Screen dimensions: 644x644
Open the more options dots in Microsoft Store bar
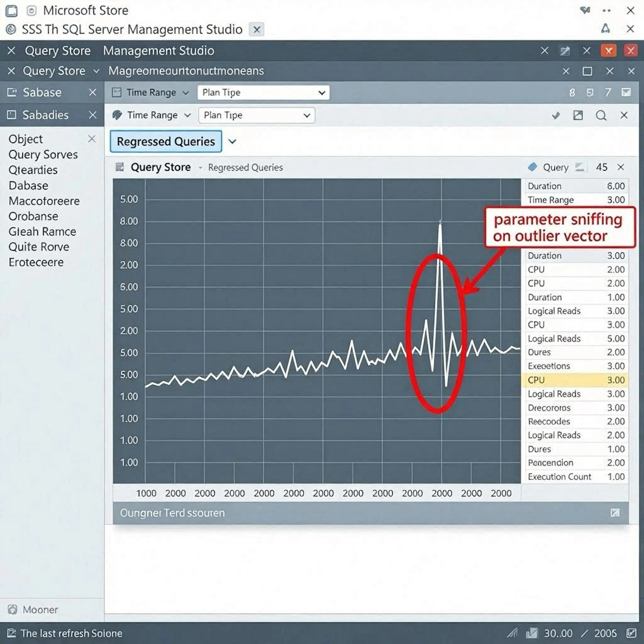pyautogui.click(x=607, y=11)
